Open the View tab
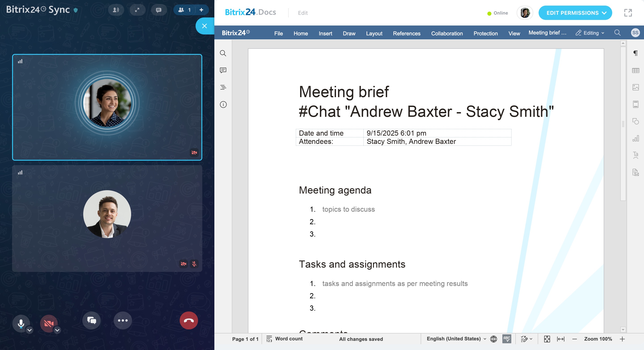644x350 pixels. [514, 33]
